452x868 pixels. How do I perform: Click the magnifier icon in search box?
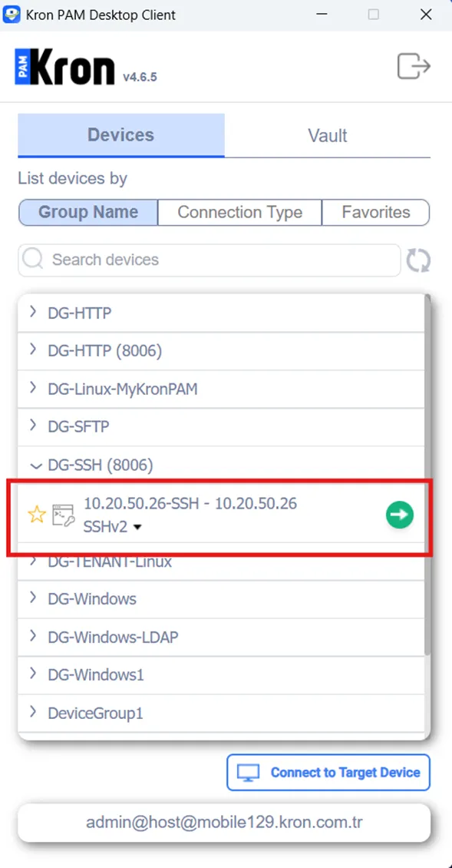tap(33, 260)
